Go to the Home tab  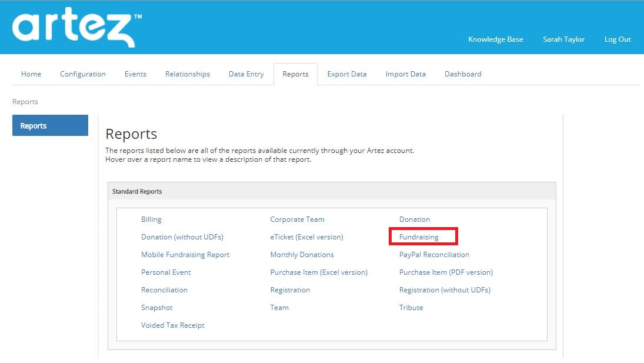(x=31, y=74)
